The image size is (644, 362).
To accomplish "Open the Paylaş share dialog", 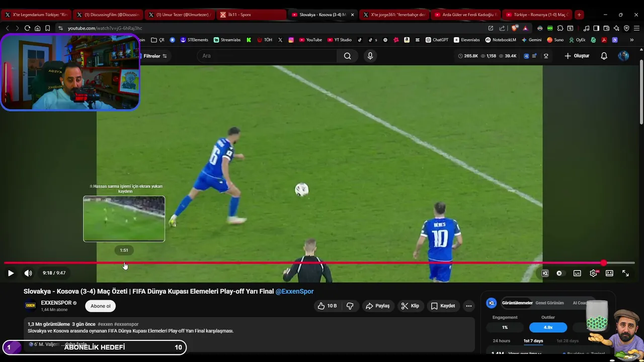I will pyautogui.click(x=378, y=306).
